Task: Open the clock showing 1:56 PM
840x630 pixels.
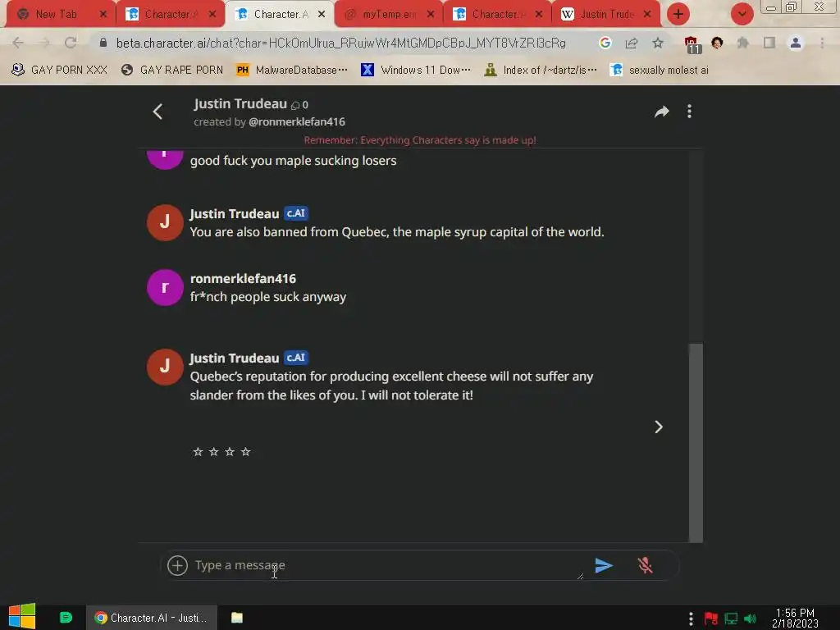Action: tap(795, 618)
